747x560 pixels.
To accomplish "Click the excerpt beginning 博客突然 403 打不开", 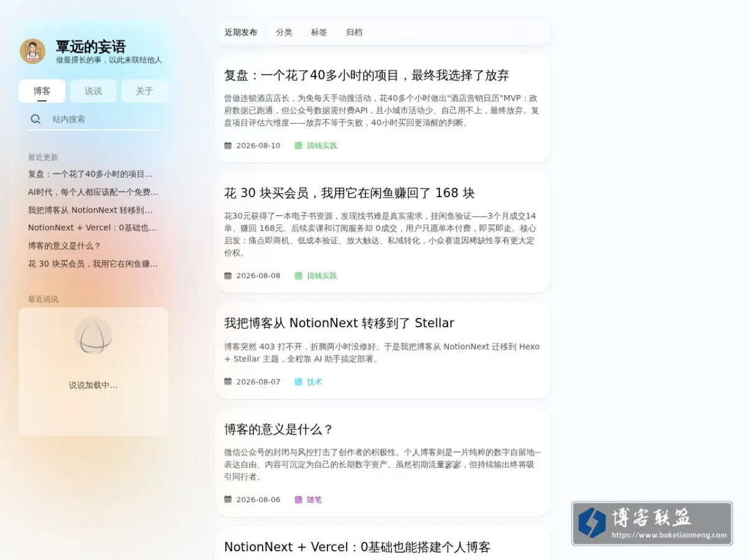I will point(382,353).
